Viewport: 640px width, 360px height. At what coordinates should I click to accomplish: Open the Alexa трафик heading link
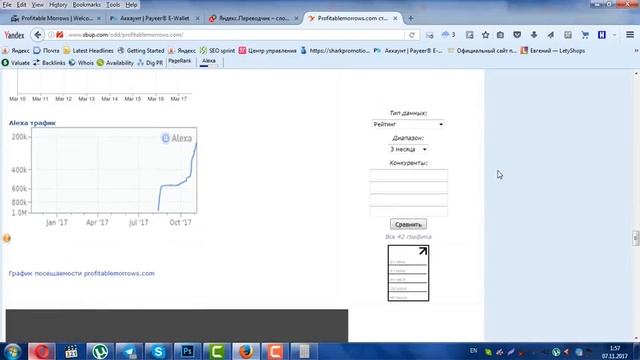[32, 123]
